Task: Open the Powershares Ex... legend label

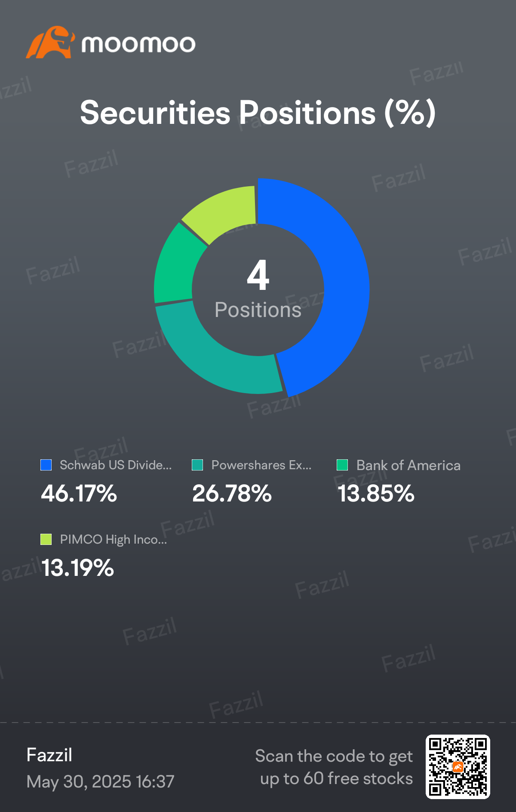Action: pyautogui.click(x=261, y=465)
